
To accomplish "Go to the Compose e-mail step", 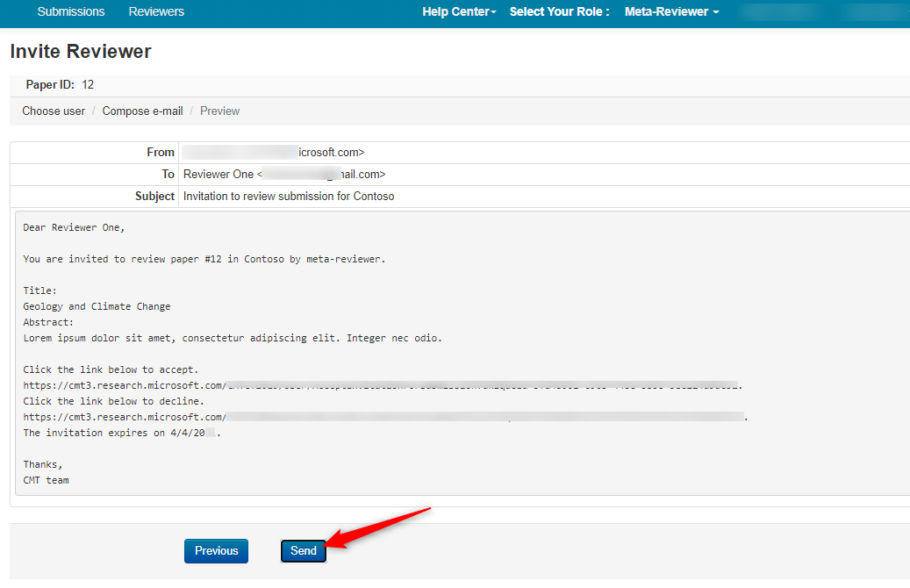I will [x=142, y=111].
